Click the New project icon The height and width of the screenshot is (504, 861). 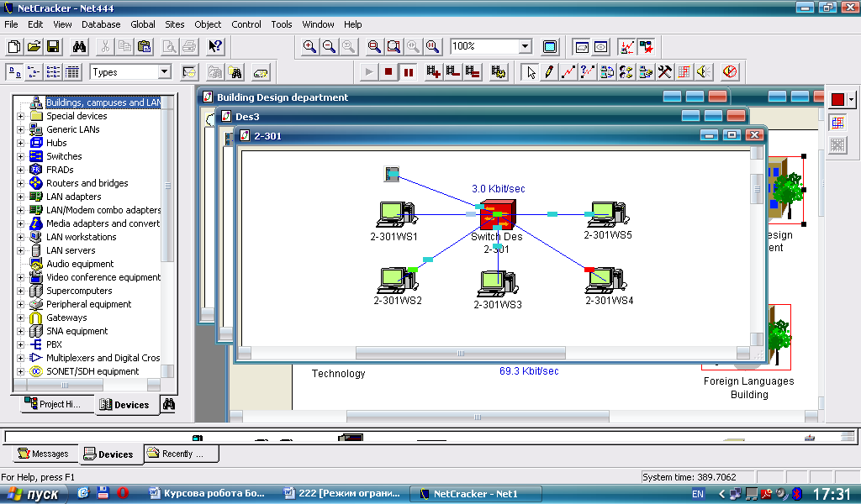tap(14, 46)
